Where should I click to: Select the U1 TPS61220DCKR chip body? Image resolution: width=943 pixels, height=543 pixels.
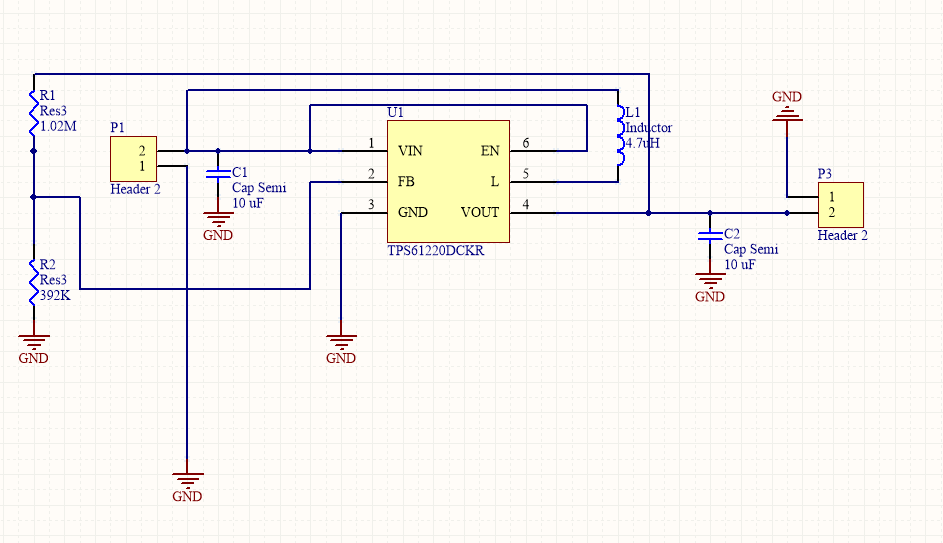448,182
